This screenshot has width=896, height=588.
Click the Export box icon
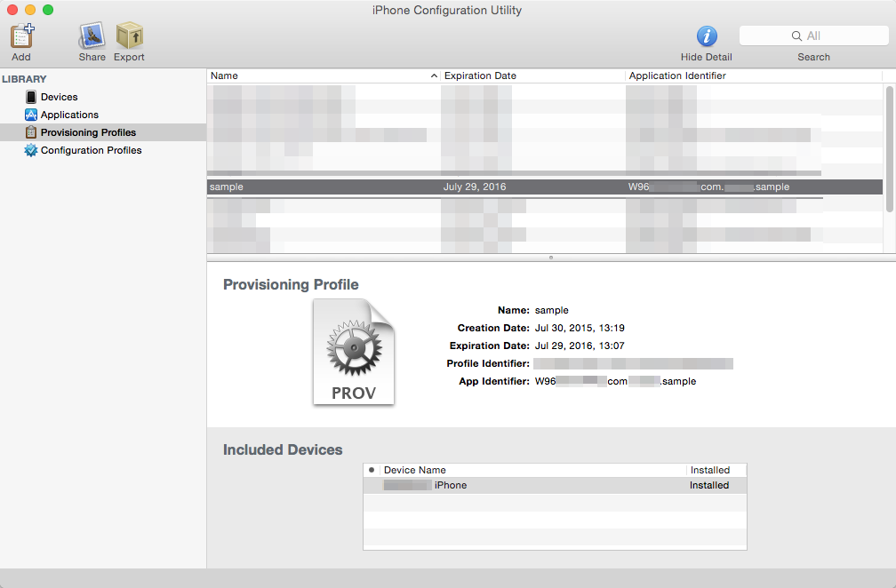click(x=130, y=36)
